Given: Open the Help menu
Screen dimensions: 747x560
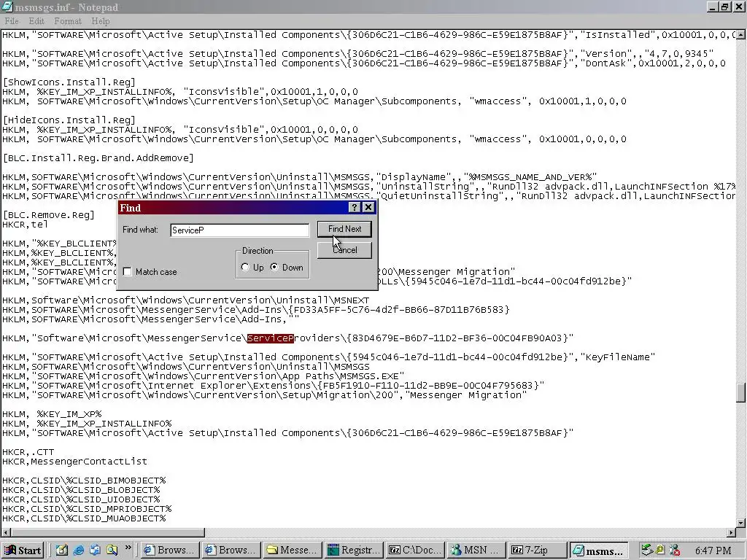Looking at the screenshot, I should click(x=100, y=21).
